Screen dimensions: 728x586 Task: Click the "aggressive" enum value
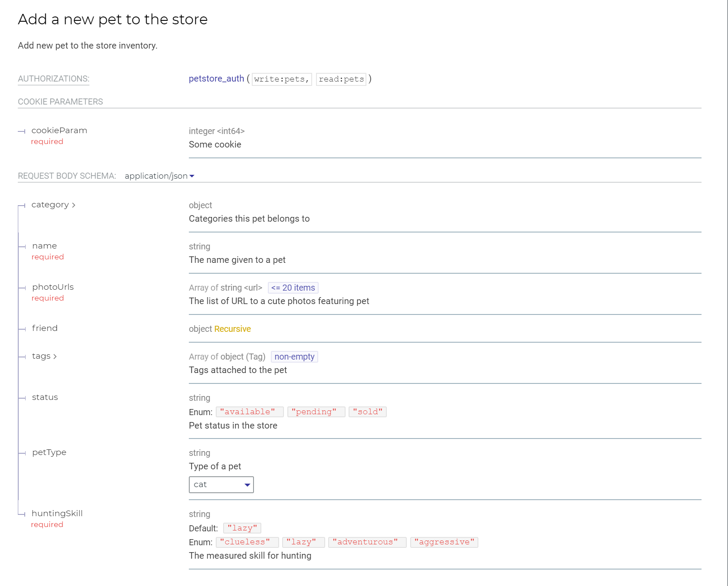point(444,542)
